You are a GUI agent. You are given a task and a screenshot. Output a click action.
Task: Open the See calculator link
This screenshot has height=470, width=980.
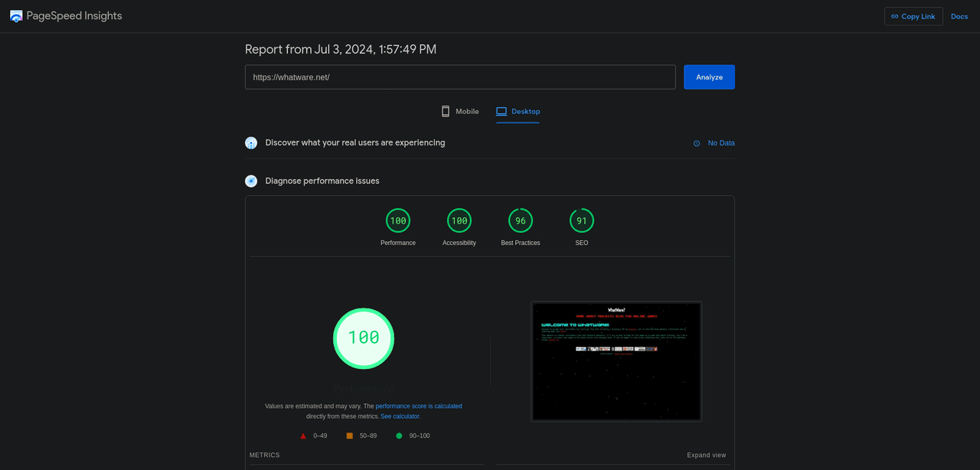tap(400, 416)
